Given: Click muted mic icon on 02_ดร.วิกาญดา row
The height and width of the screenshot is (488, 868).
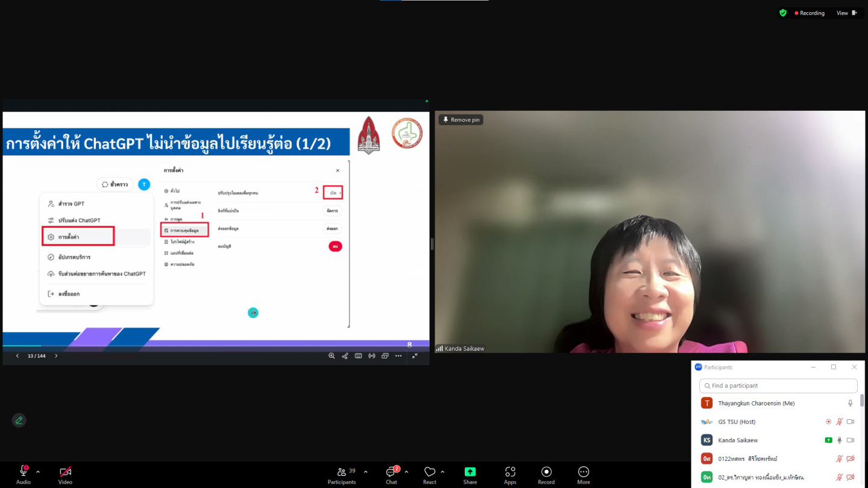Looking at the screenshot, I should 839,477.
